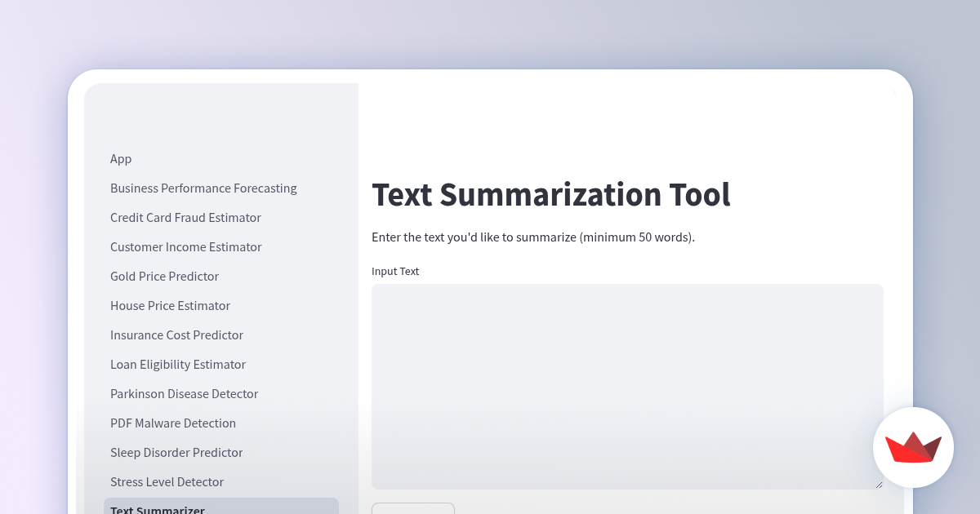980x514 pixels.
Task: Select House Price Estimator from the sidebar
Action: 170,305
